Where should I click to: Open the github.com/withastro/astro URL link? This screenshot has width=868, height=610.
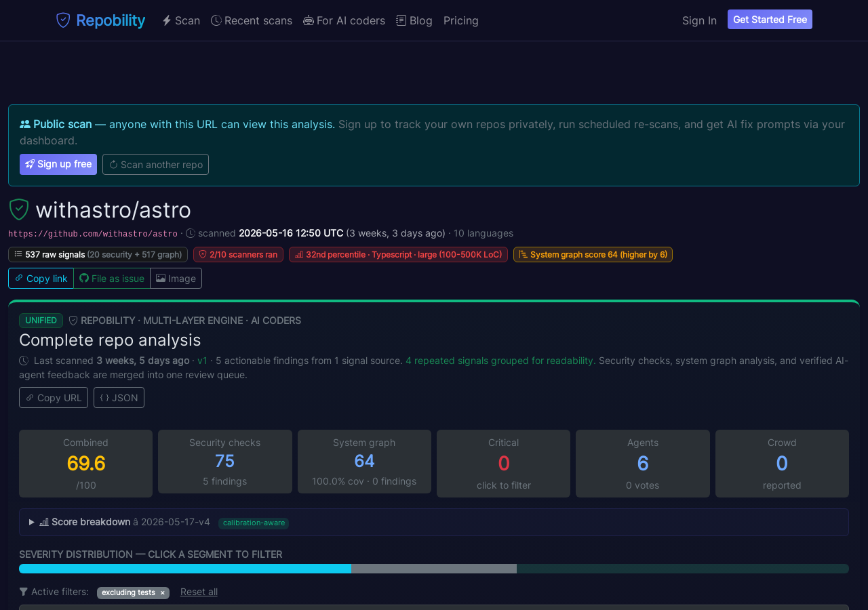click(93, 234)
